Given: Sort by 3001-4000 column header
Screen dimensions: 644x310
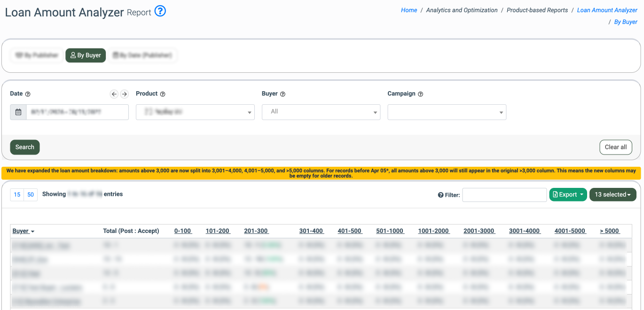Looking at the screenshot, I should tap(525, 231).
